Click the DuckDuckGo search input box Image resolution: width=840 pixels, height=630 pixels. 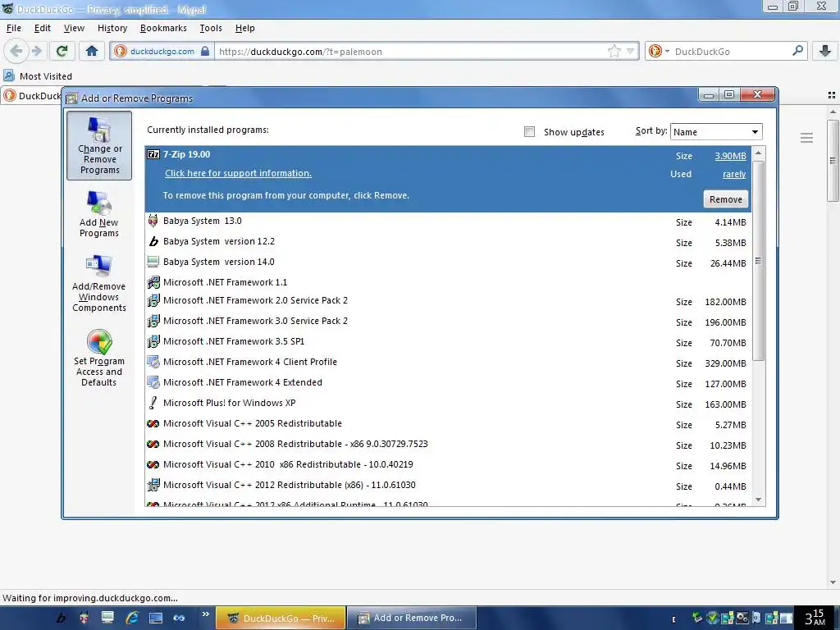(x=731, y=52)
